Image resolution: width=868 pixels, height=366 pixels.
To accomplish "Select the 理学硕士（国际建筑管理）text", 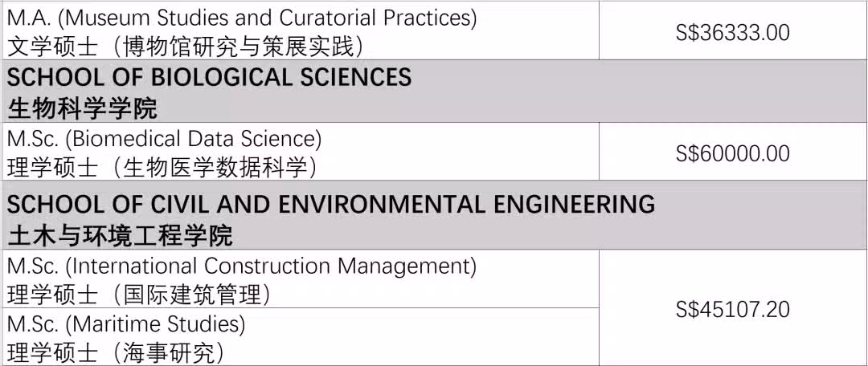I will click(139, 295).
